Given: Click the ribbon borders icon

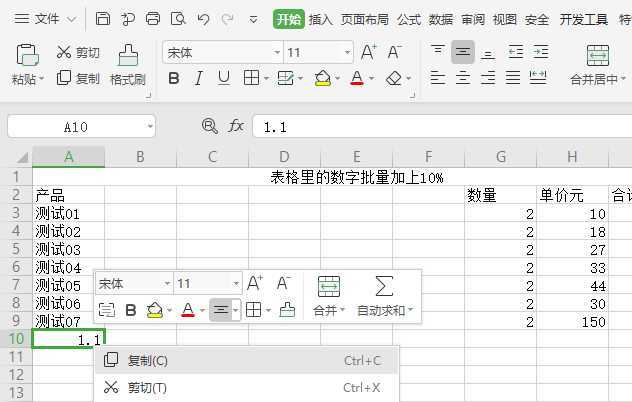Looking at the screenshot, I should (252, 78).
